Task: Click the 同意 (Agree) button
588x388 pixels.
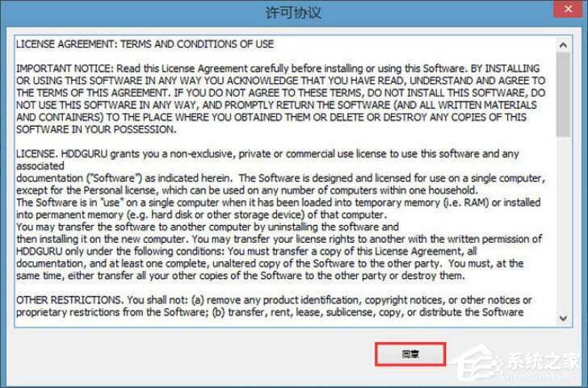Action: [x=410, y=354]
